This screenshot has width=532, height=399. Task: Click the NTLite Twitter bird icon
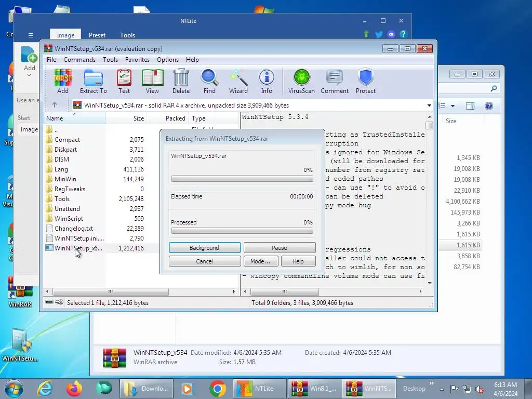tap(379, 34)
